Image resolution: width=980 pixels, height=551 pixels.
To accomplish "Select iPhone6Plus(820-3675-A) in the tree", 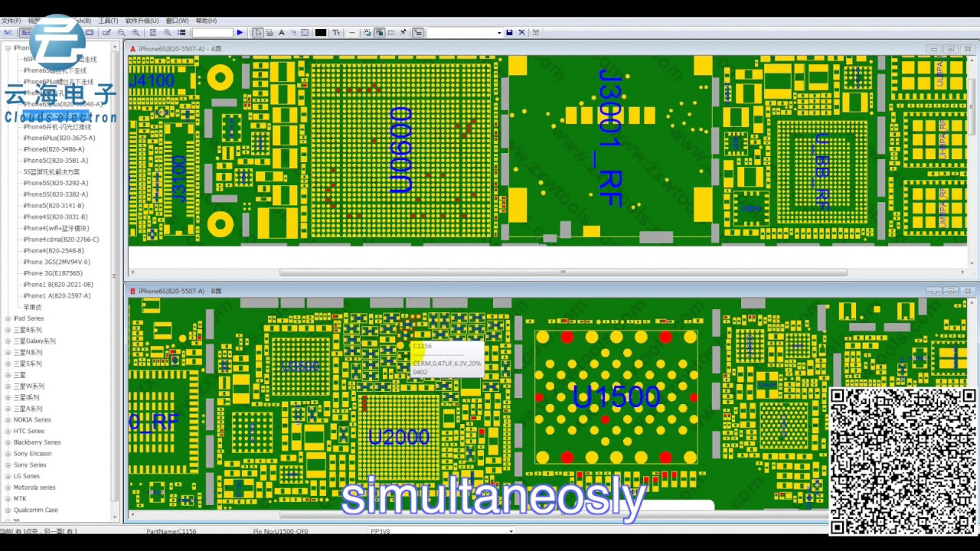I will point(59,139).
